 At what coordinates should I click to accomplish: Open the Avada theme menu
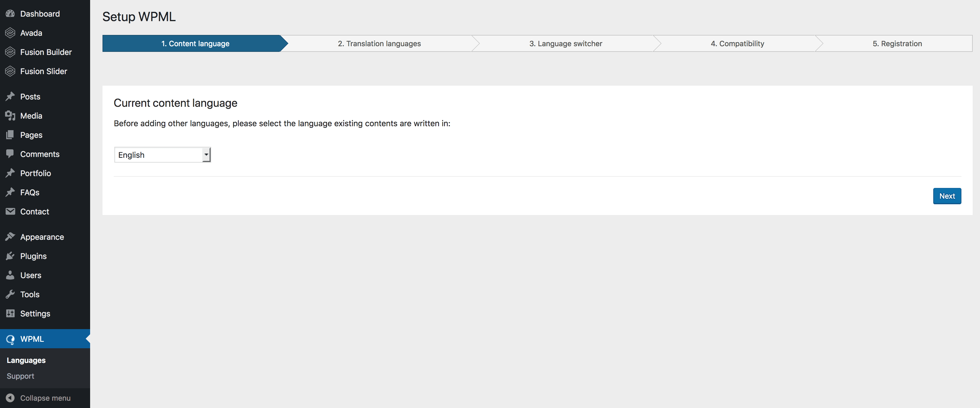pyautogui.click(x=45, y=33)
